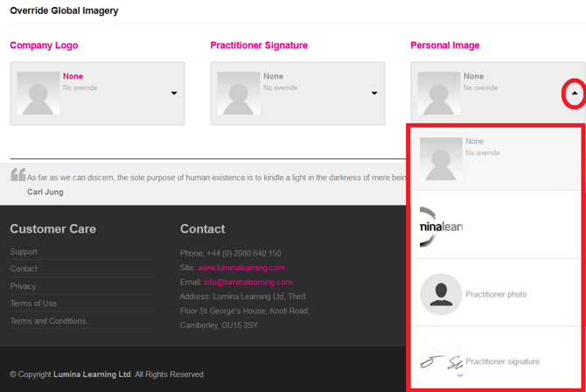
Task: Open the Terms of Use link
Action: point(33,304)
